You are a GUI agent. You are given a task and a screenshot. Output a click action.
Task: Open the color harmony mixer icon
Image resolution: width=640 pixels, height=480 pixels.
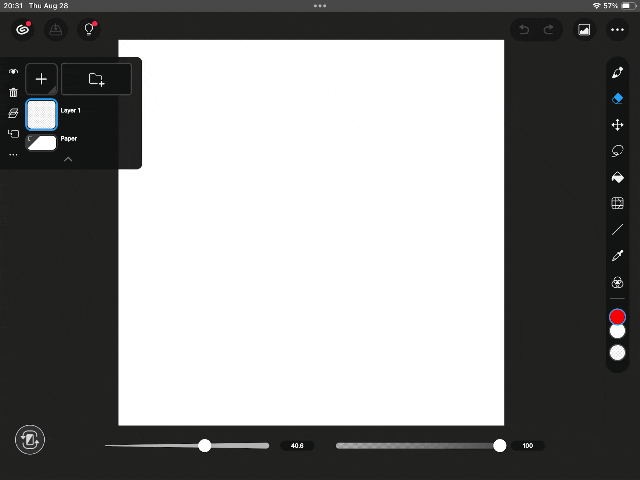click(x=617, y=282)
